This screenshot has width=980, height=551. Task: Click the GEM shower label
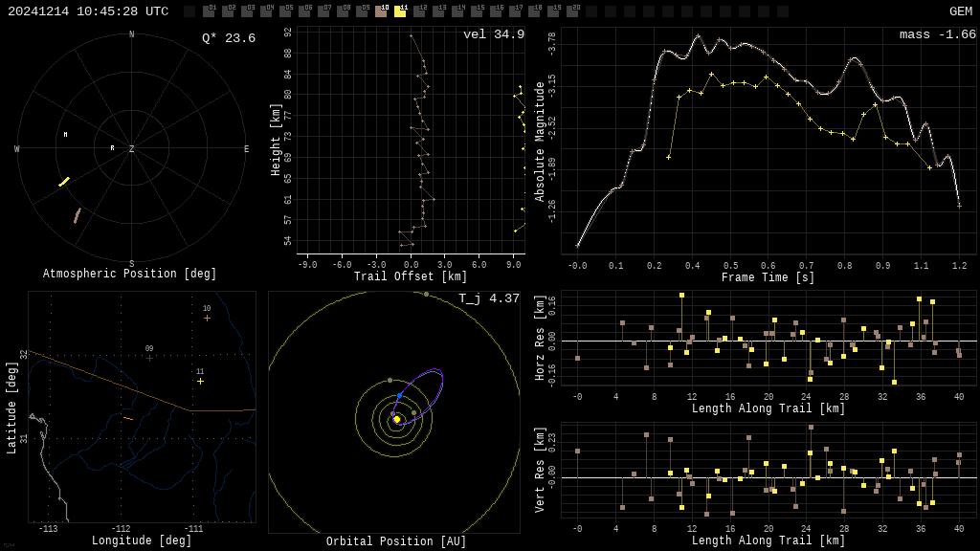point(960,11)
